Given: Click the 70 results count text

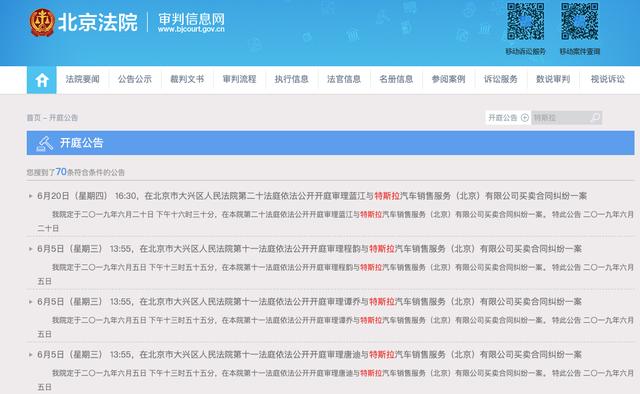Looking at the screenshot, I should point(61,172).
